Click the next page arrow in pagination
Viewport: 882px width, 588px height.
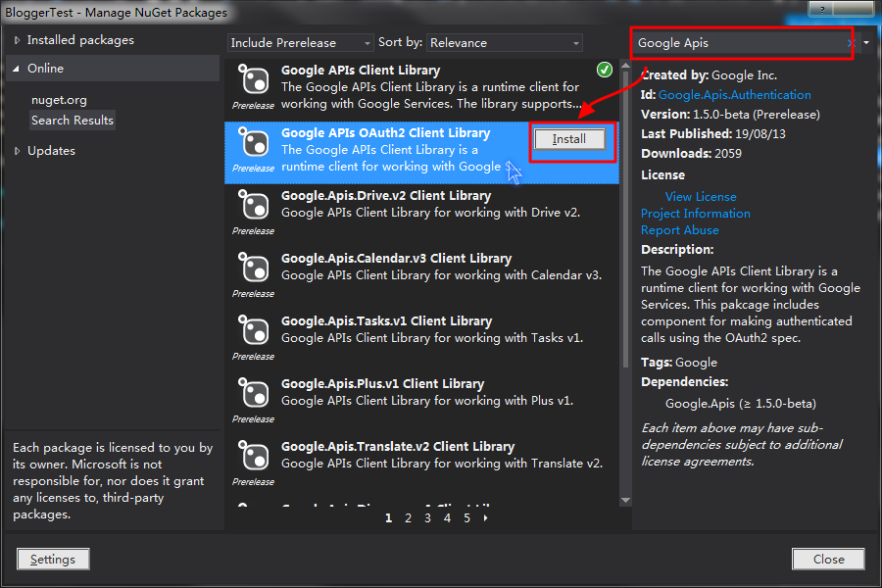pyautogui.click(x=485, y=518)
